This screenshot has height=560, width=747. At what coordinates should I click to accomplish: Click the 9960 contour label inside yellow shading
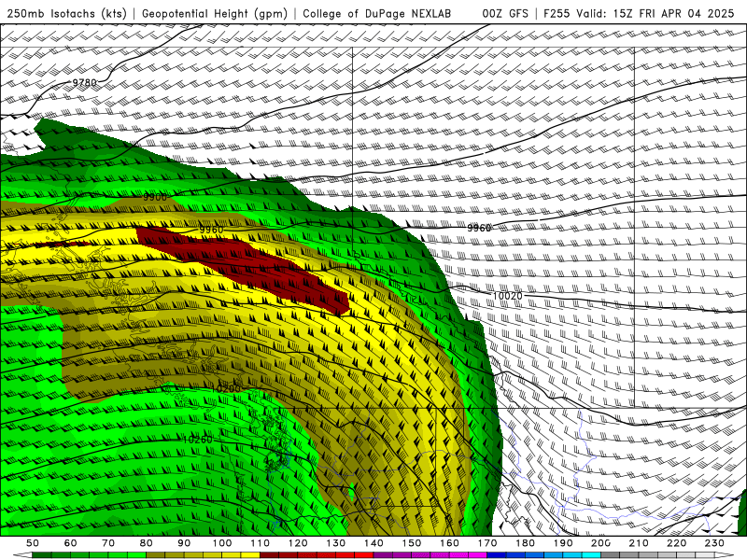[x=211, y=230]
